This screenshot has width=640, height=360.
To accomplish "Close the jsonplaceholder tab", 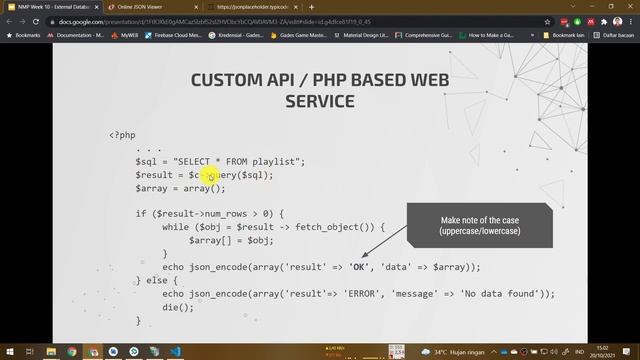I will pyautogui.click(x=296, y=7).
